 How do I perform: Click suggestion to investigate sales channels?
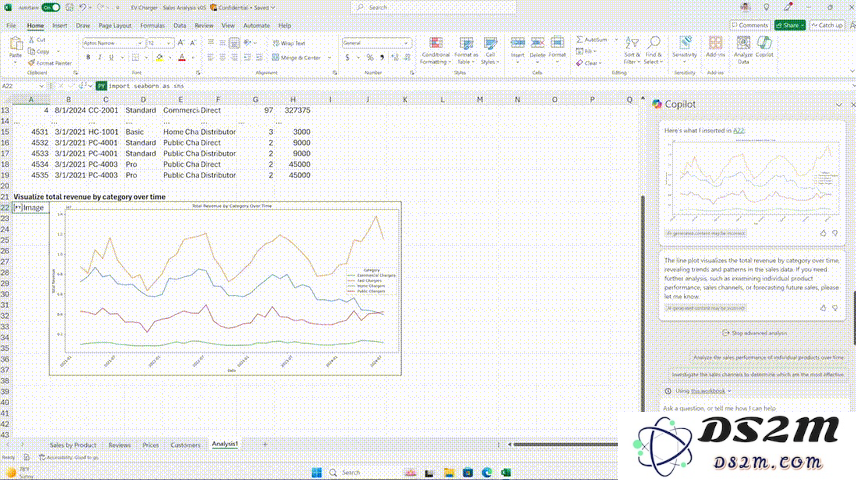click(757, 375)
